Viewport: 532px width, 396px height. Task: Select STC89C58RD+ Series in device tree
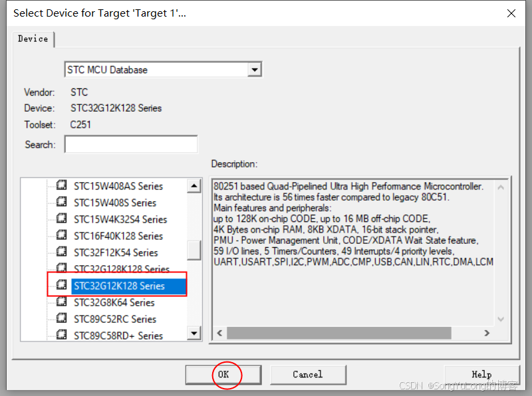point(118,336)
